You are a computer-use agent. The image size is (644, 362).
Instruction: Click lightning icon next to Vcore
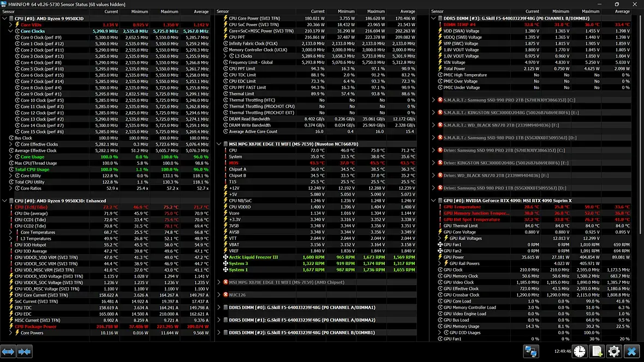[x=225, y=213]
